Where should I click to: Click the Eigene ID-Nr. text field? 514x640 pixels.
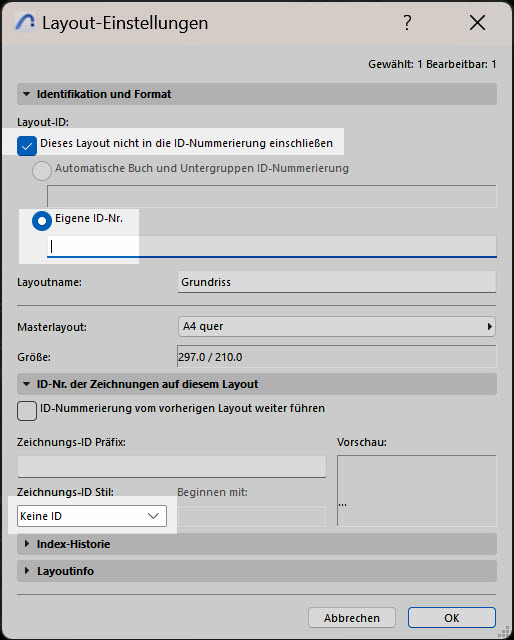[272, 247]
